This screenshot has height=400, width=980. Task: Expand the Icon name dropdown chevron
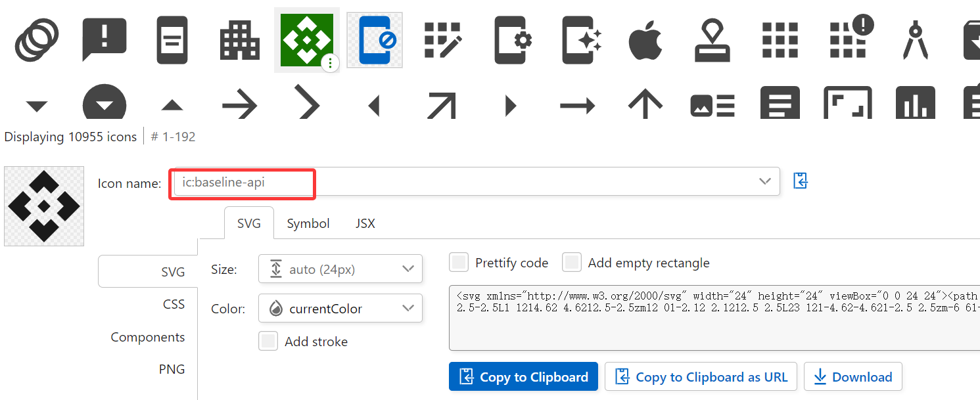coord(764,181)
